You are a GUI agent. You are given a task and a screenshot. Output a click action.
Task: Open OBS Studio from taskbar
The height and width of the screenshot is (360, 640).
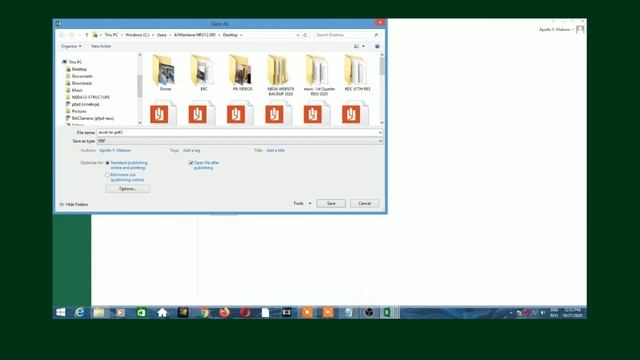click(369, 312)
